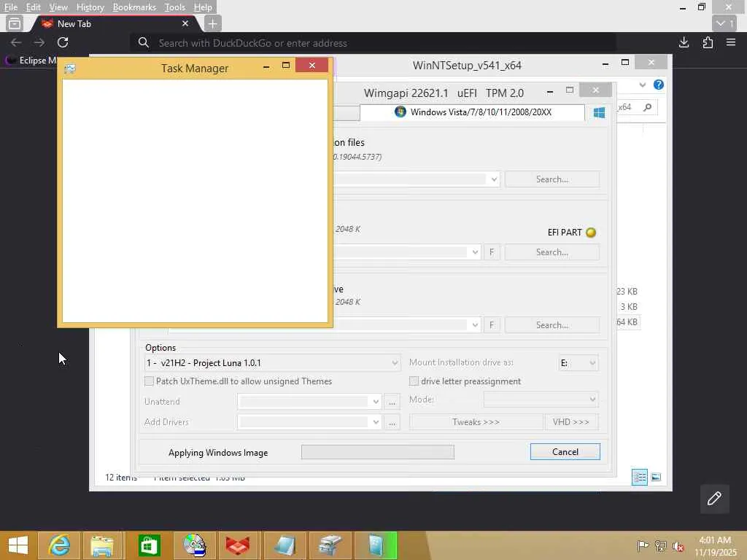This screenshot has width=747, height=560.
Task: Open the v21H2 Project Luna edition dropdown
Action: click(272, 363)
